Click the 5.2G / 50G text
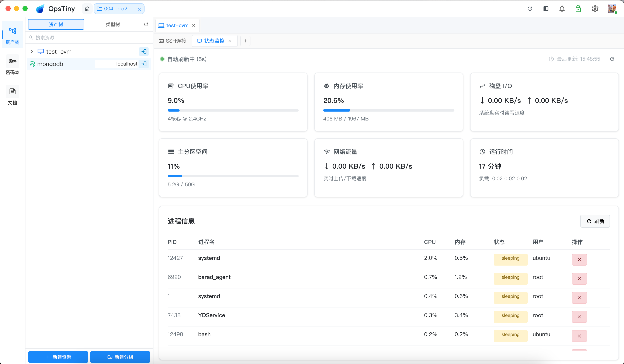This screenshot has height=364, width=624. [x=181, y=185]
